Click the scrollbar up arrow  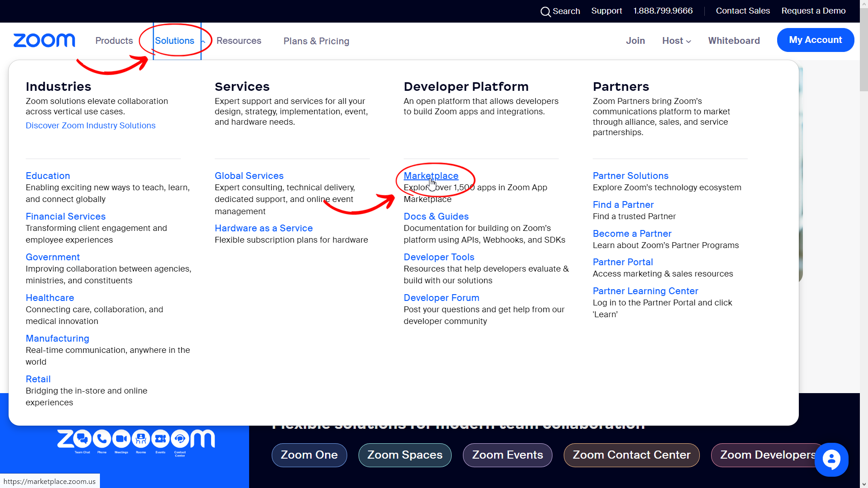coord(863,4)
